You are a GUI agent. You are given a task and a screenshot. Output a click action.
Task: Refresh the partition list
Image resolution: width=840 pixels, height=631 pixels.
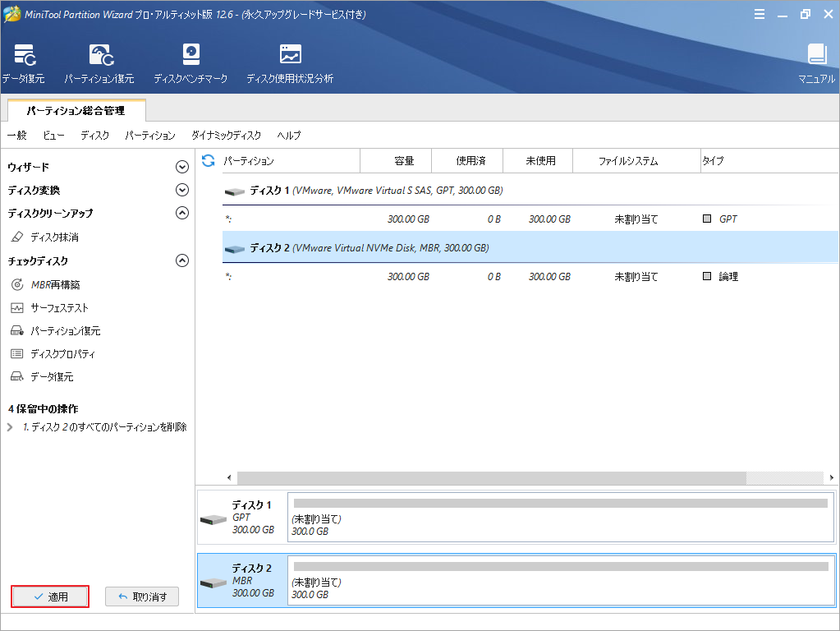(207, 160)
